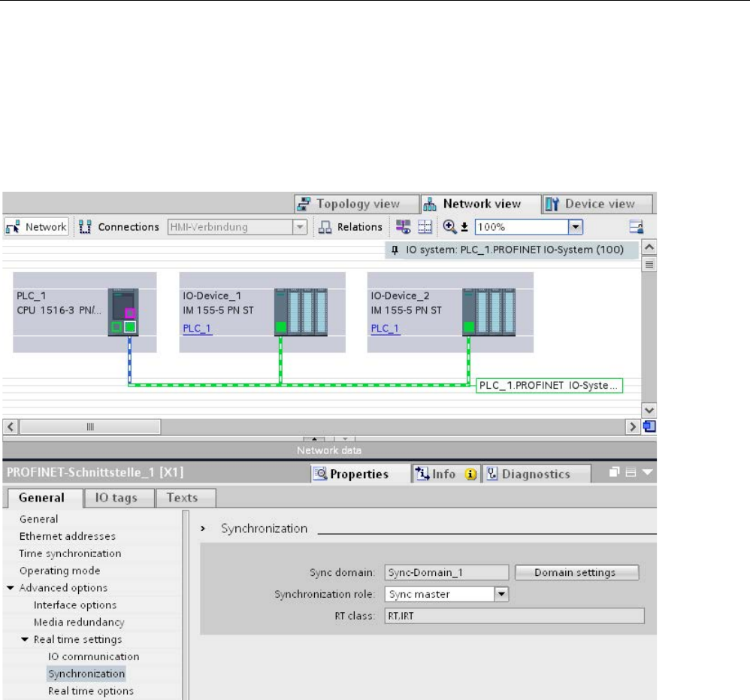The image size is (750, 700).
Task: Select Interface options in the tree
Action: [75, 605]
